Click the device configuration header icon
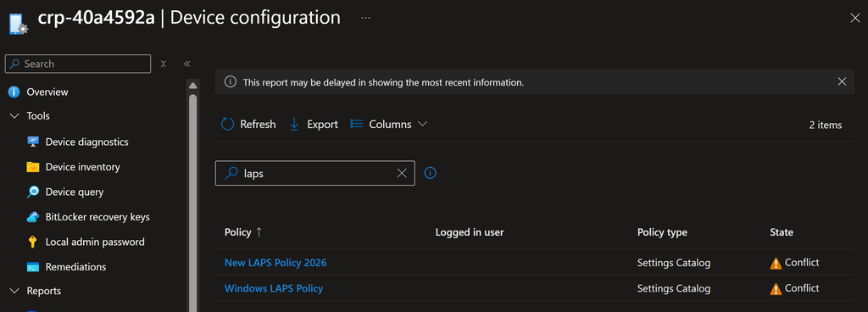The height and width of the screenshot is (312, 868). click(19, 25)
